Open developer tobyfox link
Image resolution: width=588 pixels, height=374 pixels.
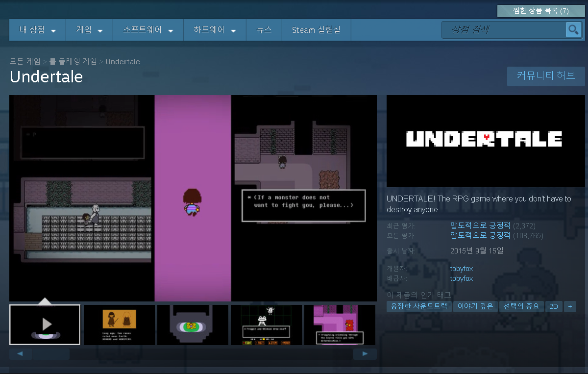pyautogui.click(x=462, y=269)
